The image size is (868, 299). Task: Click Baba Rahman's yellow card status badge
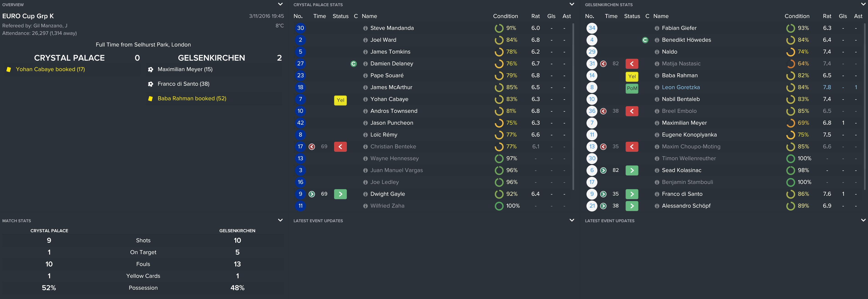pos(632,77)
